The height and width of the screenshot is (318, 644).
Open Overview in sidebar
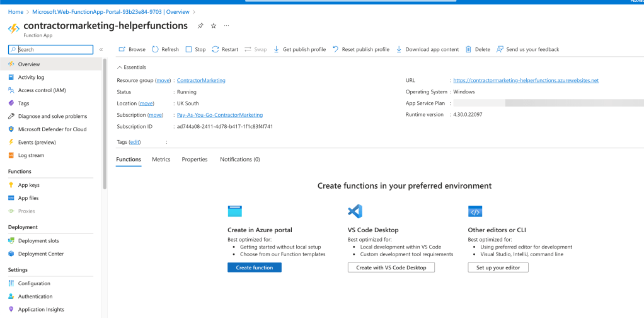[x=51, y=64]
